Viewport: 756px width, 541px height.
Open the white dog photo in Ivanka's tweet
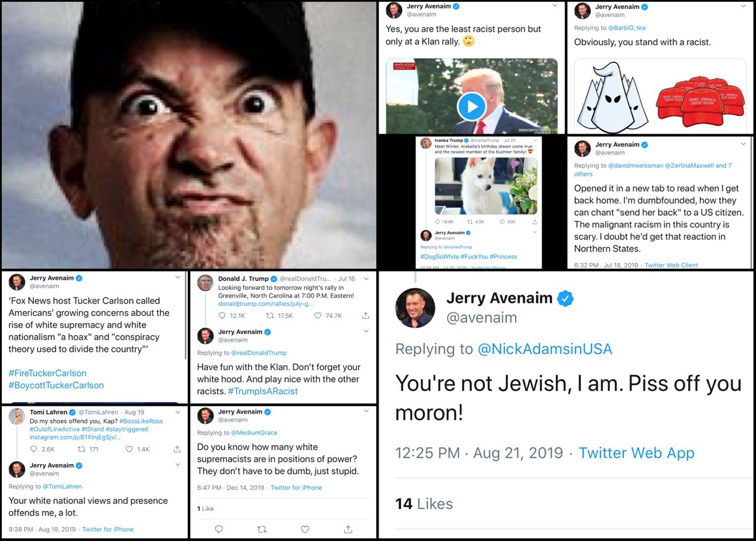pos(485,185)
